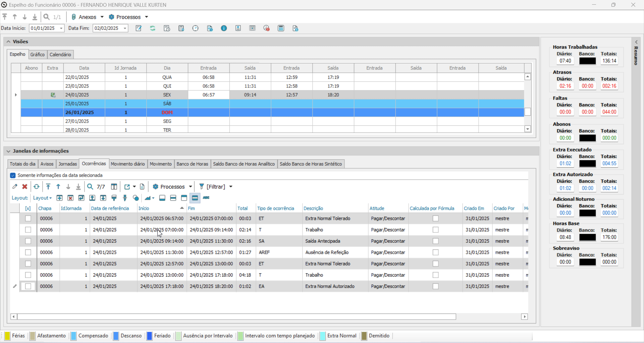644x343 pixels.
Task: Click the remove layout red X icon
Action: coord(70,198)
